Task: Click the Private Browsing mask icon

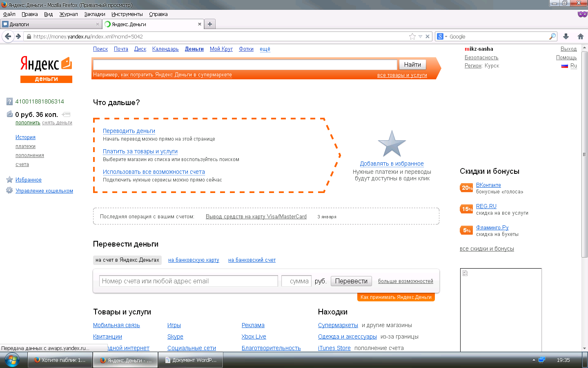Action: (582, 14)
